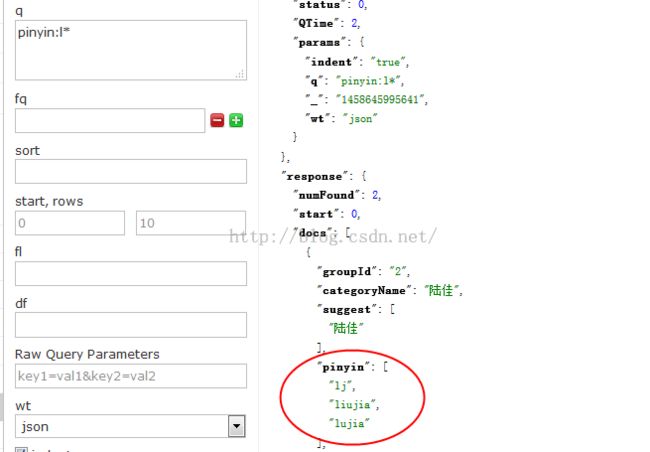Click the rows field showing 10
The image size is (650, 452).
click(x=191, y=223)
